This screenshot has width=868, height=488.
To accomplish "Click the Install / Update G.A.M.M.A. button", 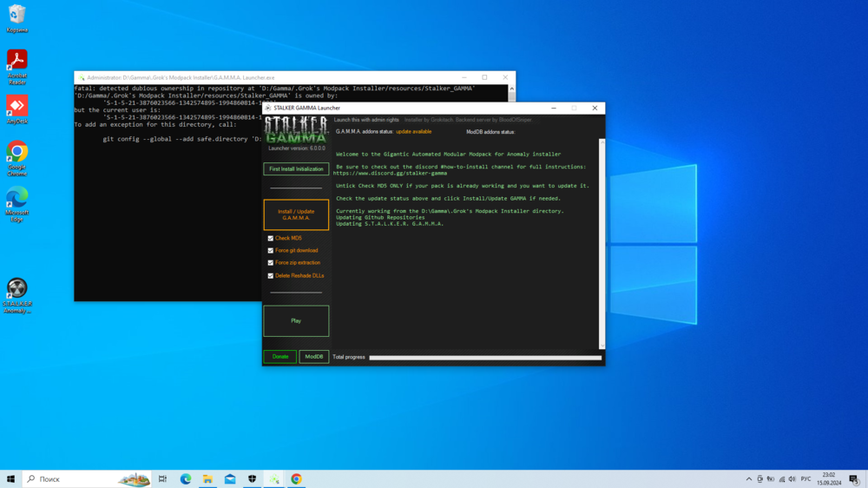I will click(296, 214).
